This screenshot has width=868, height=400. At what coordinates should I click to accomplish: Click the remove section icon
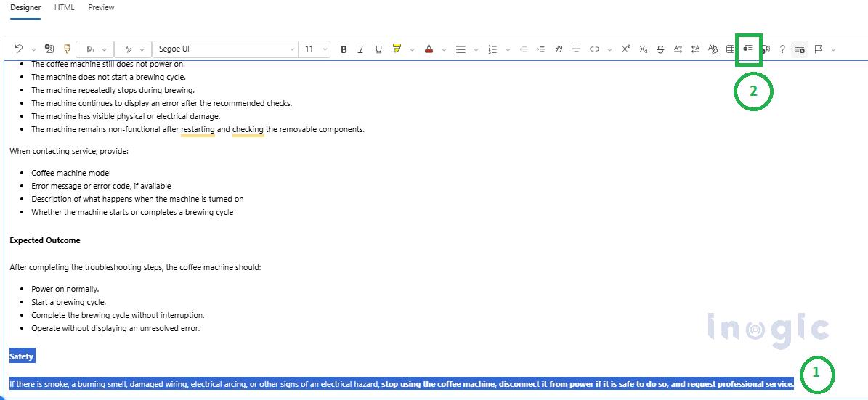coord(800,49)
